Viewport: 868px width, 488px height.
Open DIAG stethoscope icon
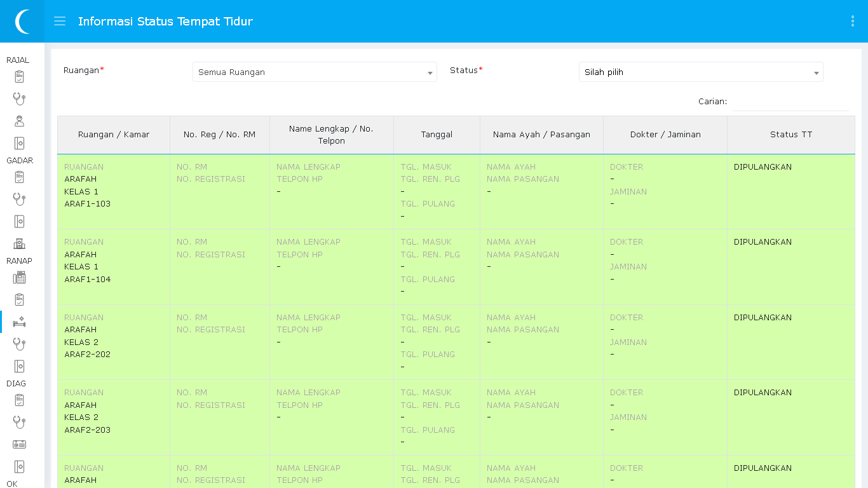(19, 422)
